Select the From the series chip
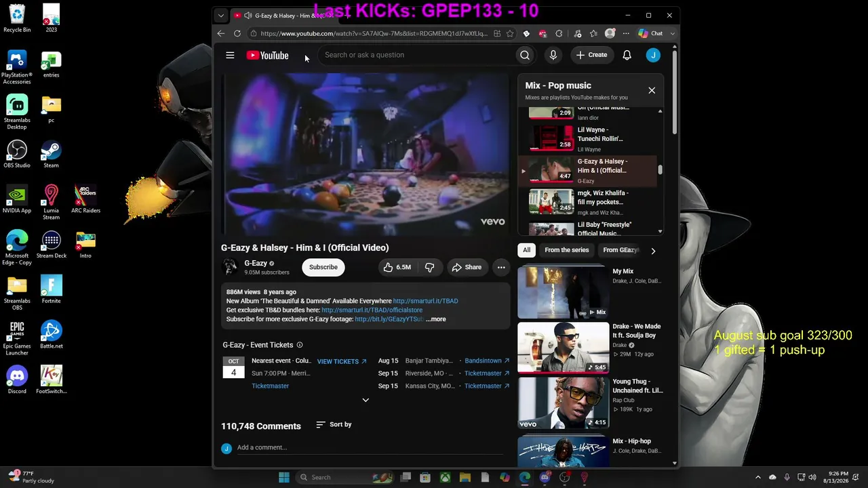This screenshot has width=868, height=488. [567, 250]
